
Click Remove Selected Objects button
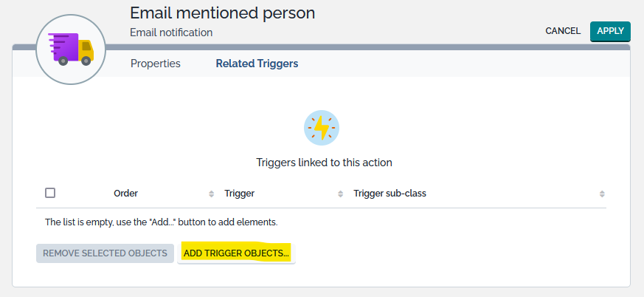point(105,253)
